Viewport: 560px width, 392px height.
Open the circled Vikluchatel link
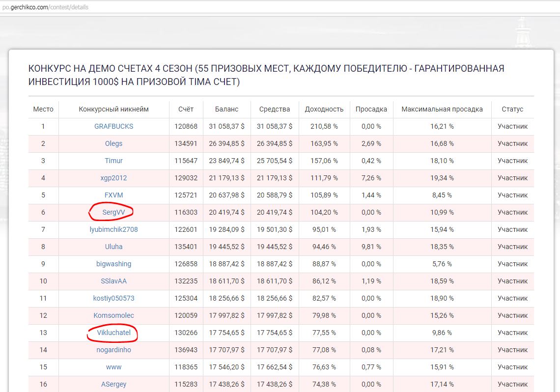pos(113,333)
